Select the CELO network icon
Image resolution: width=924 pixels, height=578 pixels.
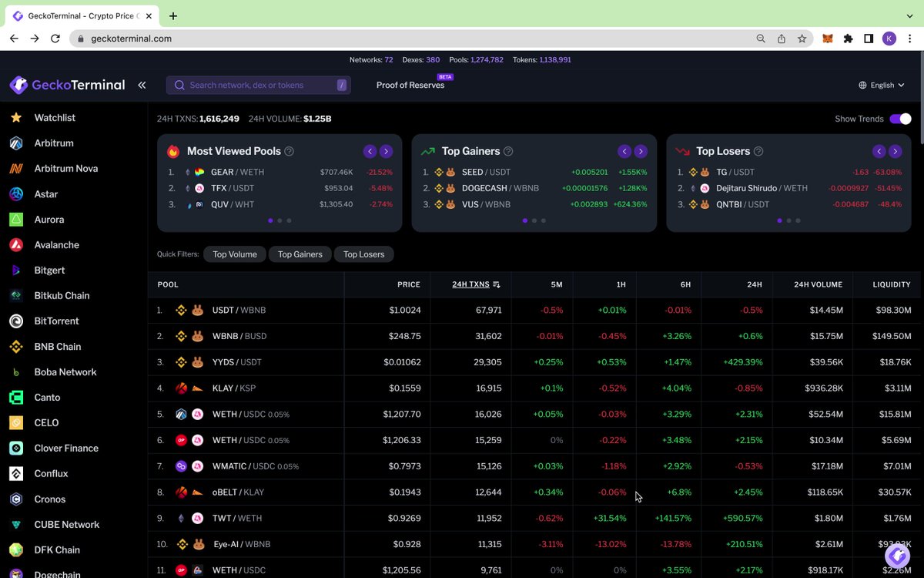16,423
